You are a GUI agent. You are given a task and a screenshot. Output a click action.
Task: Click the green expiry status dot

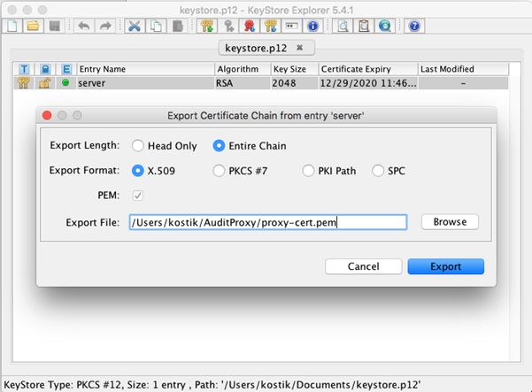pyautogui.click(x=66, y=82)
